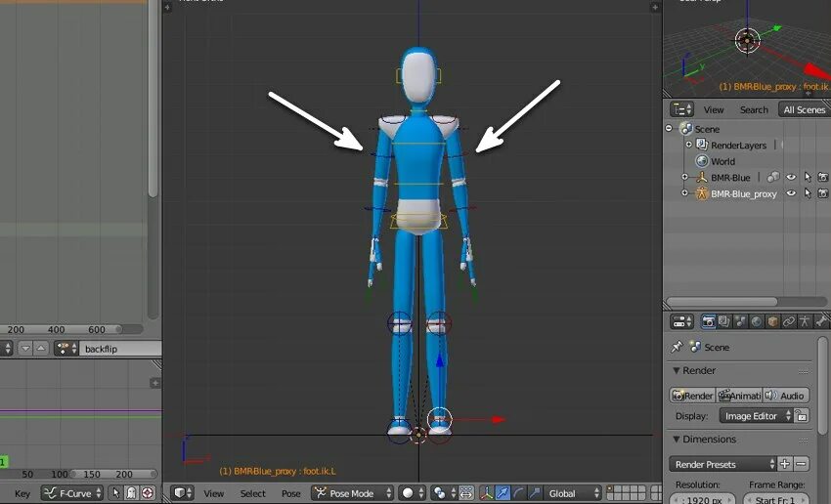831x504 pixels.
Task: Collapse the Render panel
Action: (677, 370)
